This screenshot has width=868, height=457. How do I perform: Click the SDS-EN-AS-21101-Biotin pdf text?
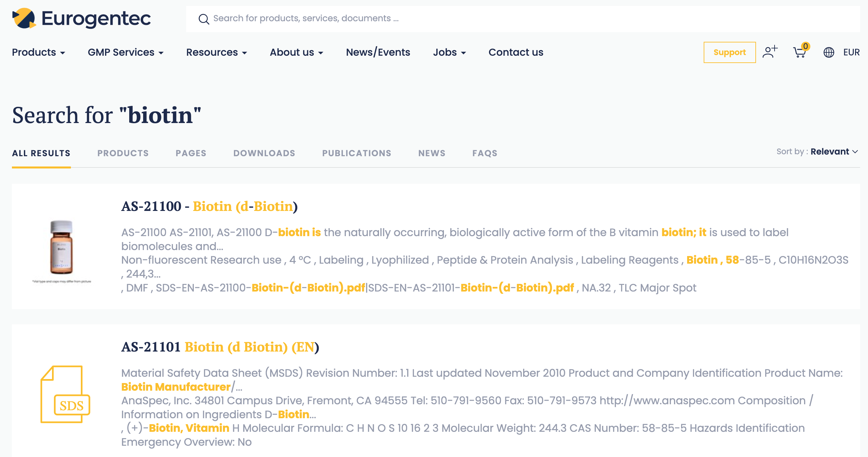[x=471, y=288]
